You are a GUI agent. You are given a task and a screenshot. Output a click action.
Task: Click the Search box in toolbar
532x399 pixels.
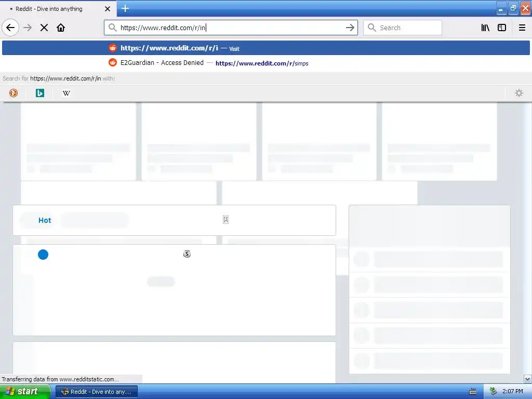pos(403,28)
